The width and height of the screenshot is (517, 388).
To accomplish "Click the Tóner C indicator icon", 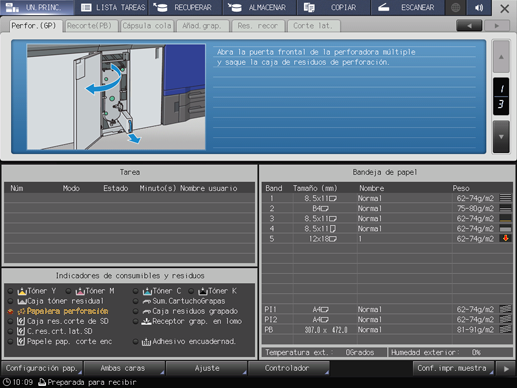I will click(147, 291).
